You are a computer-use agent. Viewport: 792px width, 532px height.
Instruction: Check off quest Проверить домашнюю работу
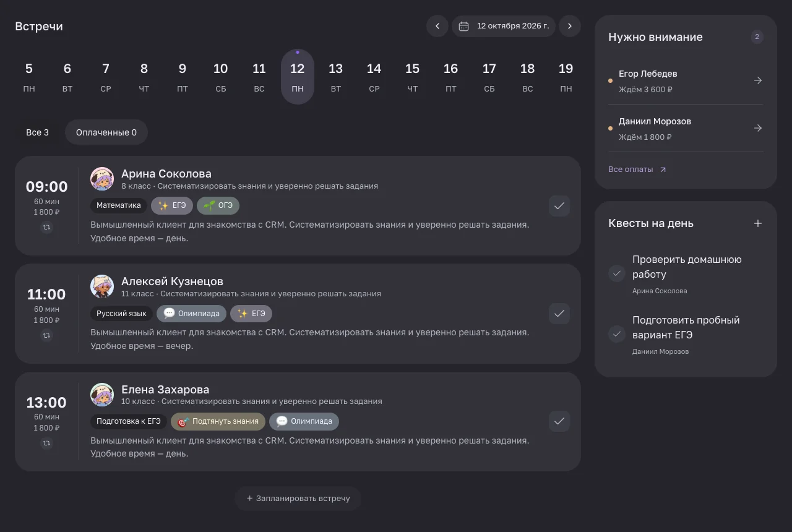617,273
